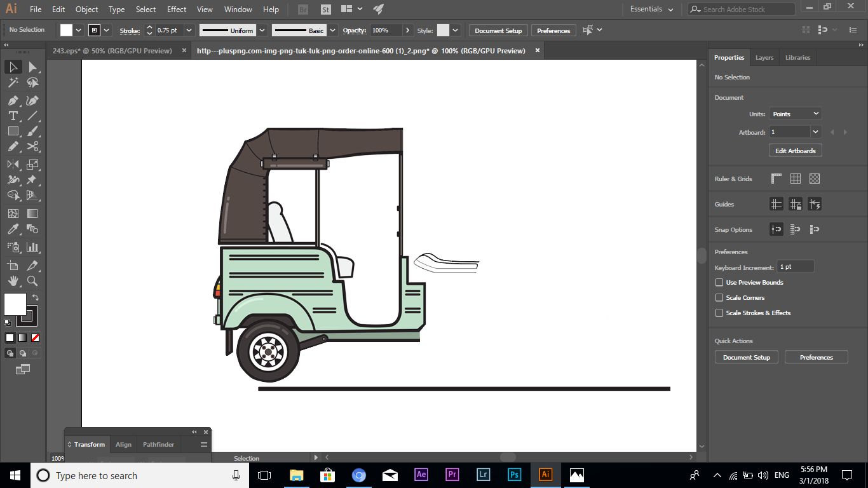
Task: Switch to the Layers panel tab
Action: pyautogui.click(x=764, y=57)
